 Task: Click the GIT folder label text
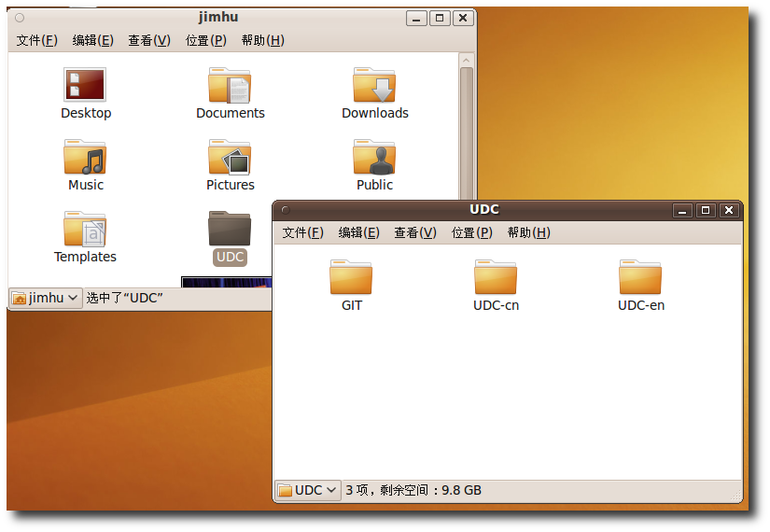[x=352, y=305]
